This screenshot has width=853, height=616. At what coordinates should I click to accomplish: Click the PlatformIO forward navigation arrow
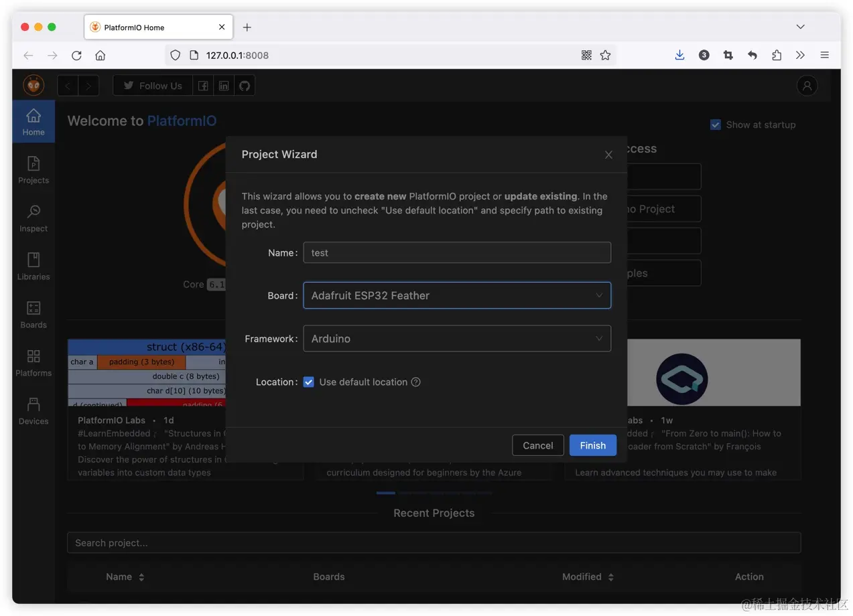click(x=88, y=86)
